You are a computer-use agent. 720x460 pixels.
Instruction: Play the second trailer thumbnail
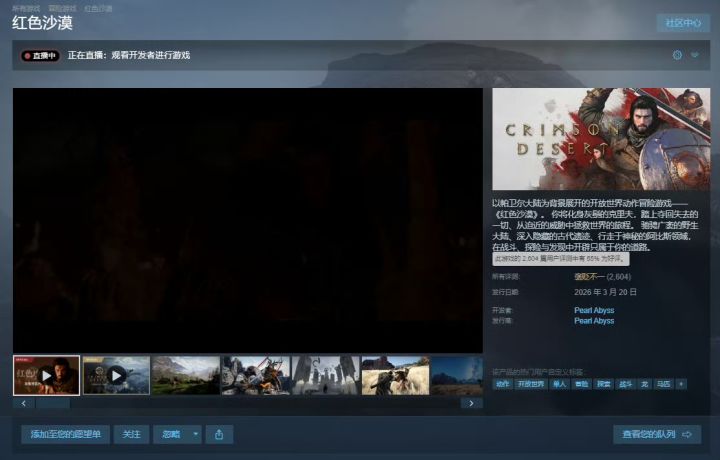pyautogui.click(x=117, y=376)
